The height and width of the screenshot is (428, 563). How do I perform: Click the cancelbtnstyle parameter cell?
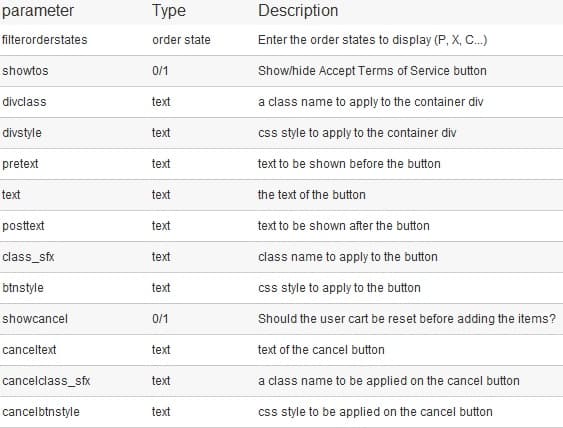[x=41, y=412]
